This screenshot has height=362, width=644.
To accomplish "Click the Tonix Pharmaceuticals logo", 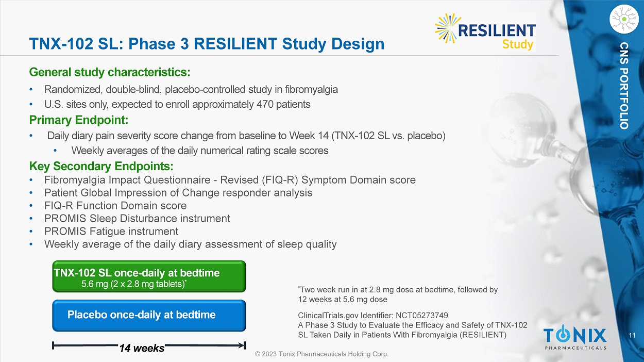I will (x=575, y=337).
